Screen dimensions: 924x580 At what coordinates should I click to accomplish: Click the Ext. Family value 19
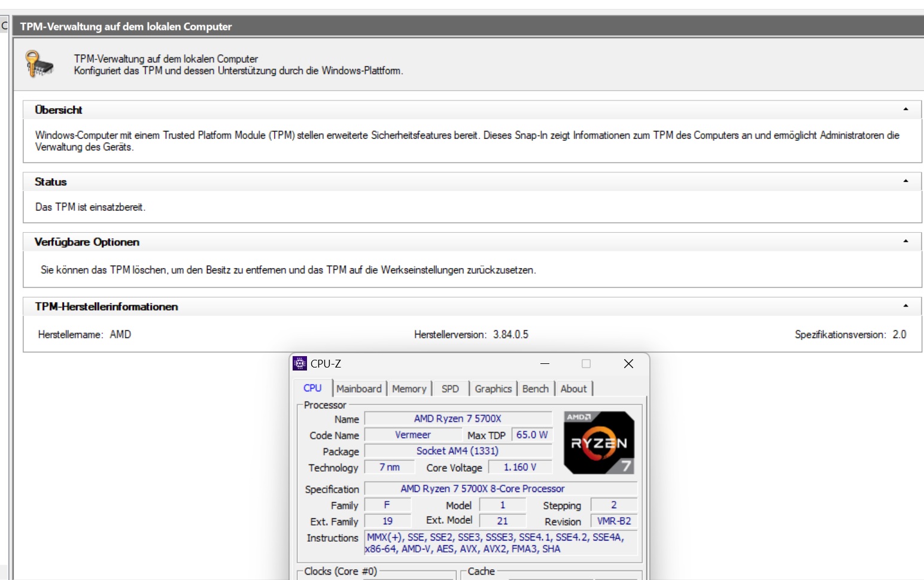point(387,521)
